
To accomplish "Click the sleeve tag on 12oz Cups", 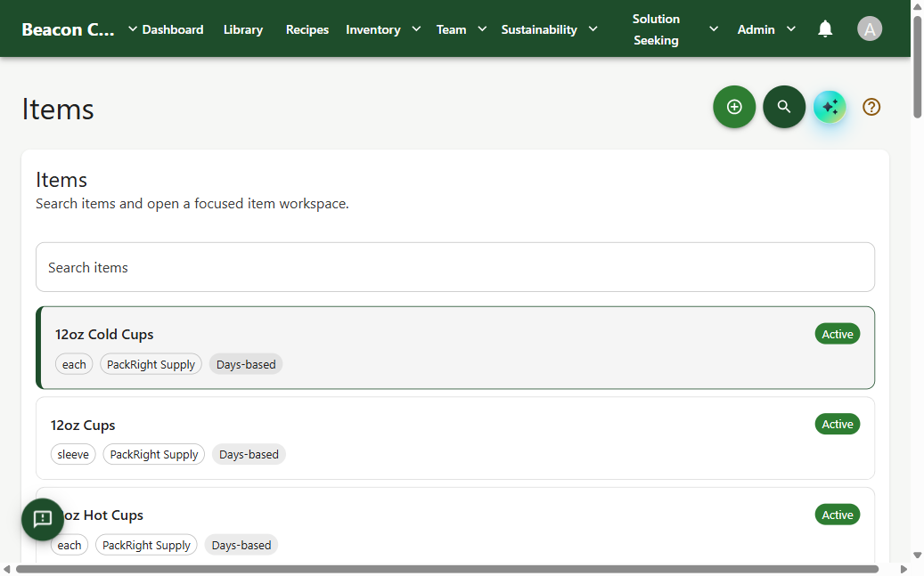I will pos(73,455).
